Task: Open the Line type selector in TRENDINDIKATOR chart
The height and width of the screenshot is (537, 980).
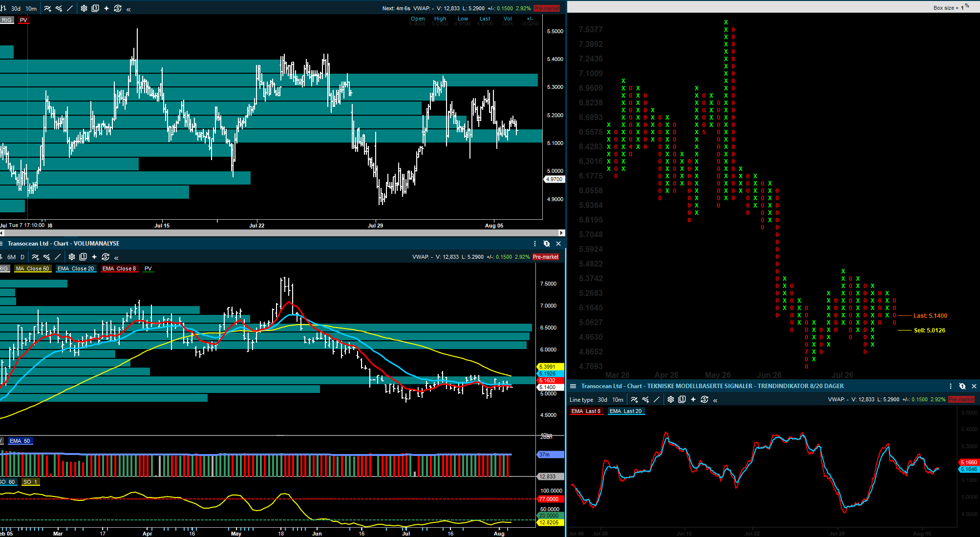Action: pyautogui.click(x=581, y=400)
